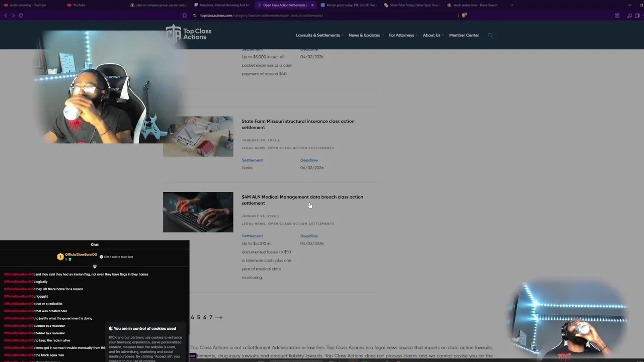Select chat message 'they left there home for a reason'
The height and width of the screenshot is (362, 644).
(59, 289)
